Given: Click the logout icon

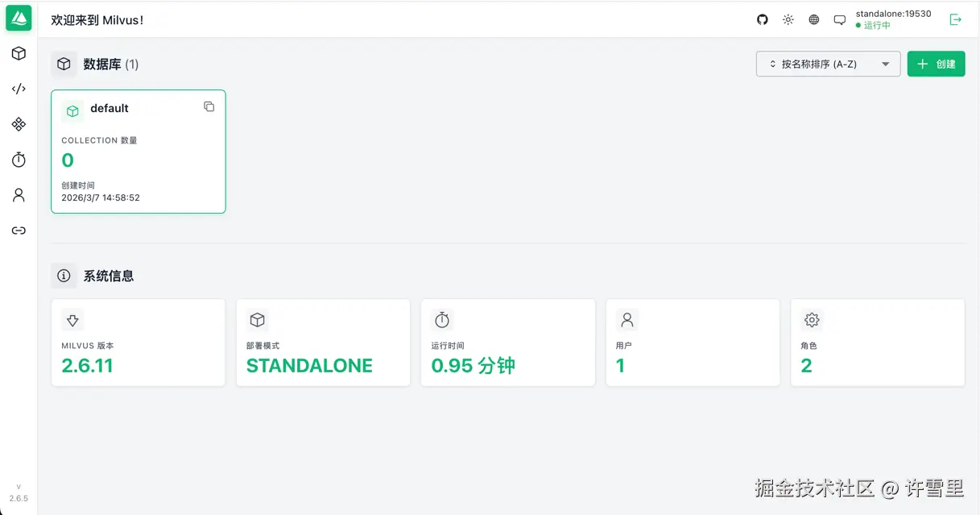Looking at the screenshot, I should tap(956, 19).
